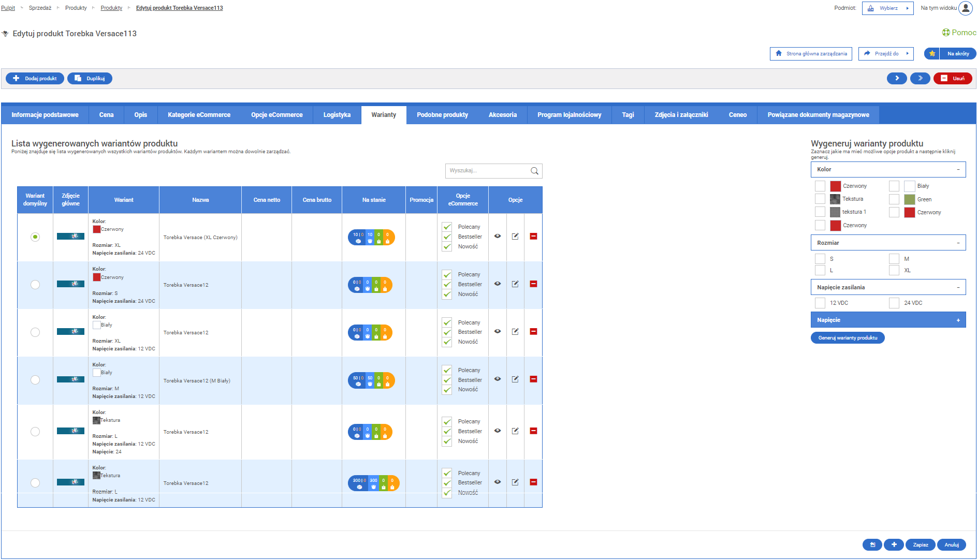
Task: Click the save-and-return icon left of plus button
Action: 872,544
